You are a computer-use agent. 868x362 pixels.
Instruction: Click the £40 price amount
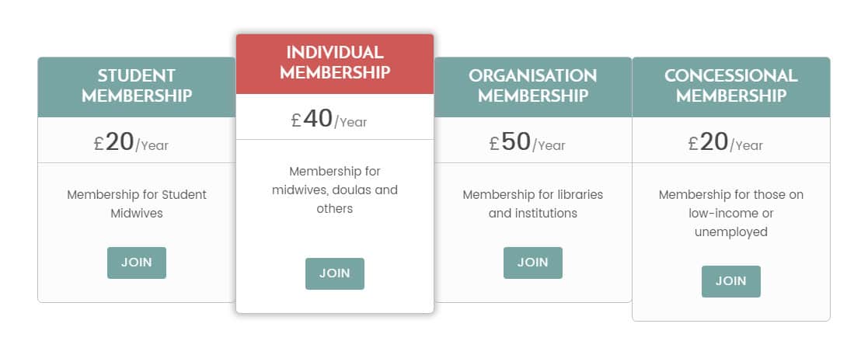pyautogui.click(x=312, y=119)
